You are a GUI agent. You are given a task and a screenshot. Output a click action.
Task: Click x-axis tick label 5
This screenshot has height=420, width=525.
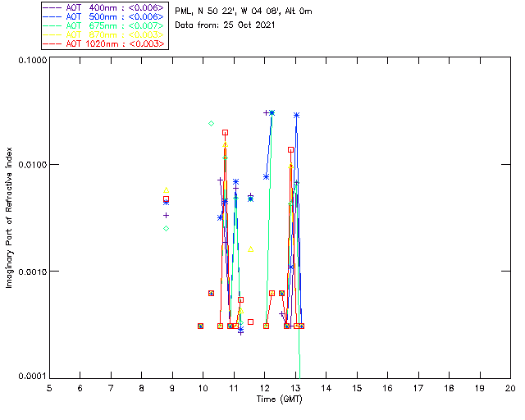pos(49,388)
